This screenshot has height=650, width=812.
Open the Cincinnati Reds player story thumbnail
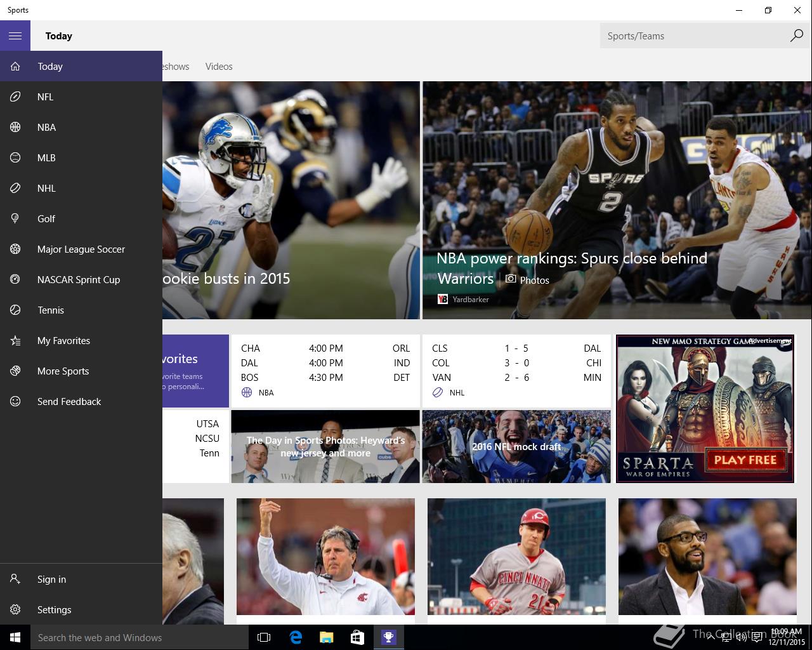pos(516,557)
